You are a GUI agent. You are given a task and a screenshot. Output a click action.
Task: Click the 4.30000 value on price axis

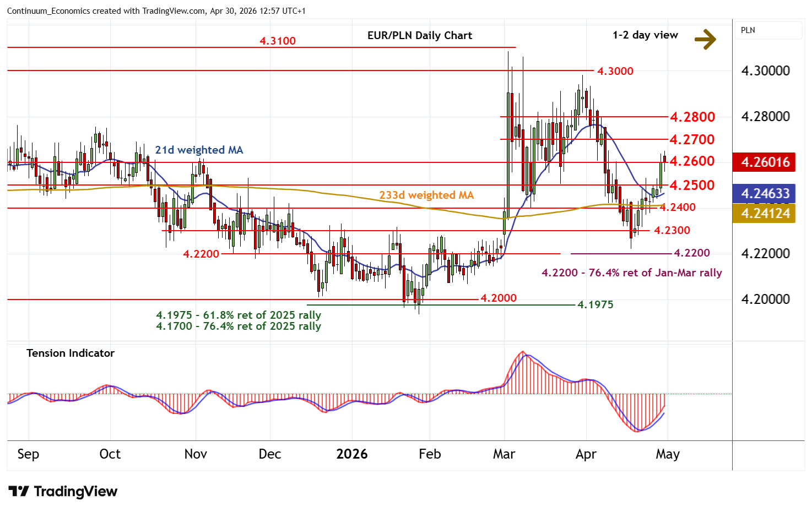coord(765,70)
